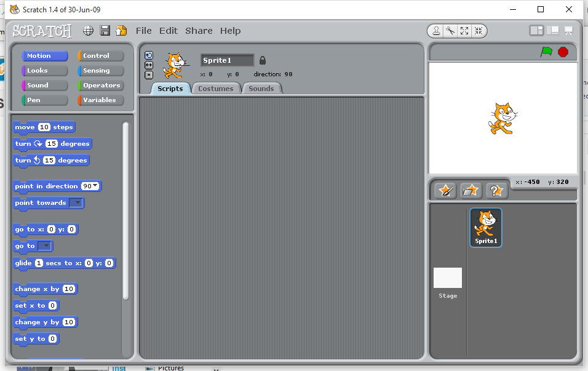Select the Duplicate stamp tool
588x371 pixels.
point(437,31)
